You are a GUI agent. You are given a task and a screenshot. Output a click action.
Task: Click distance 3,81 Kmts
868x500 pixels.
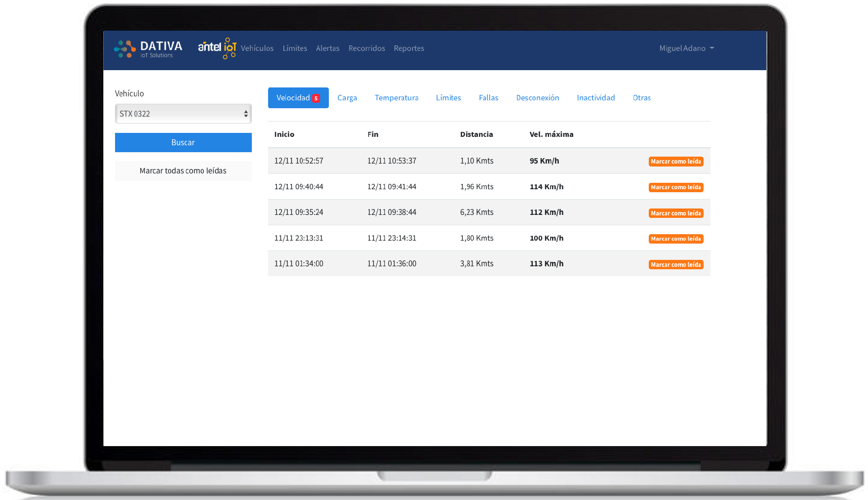point(477,264)
